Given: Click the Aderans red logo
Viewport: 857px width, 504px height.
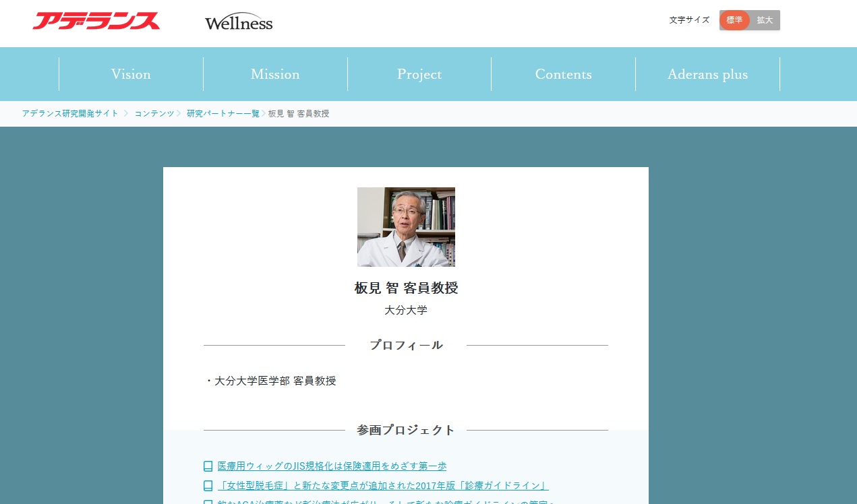Looking at the screenshot, I should [96, 21].
